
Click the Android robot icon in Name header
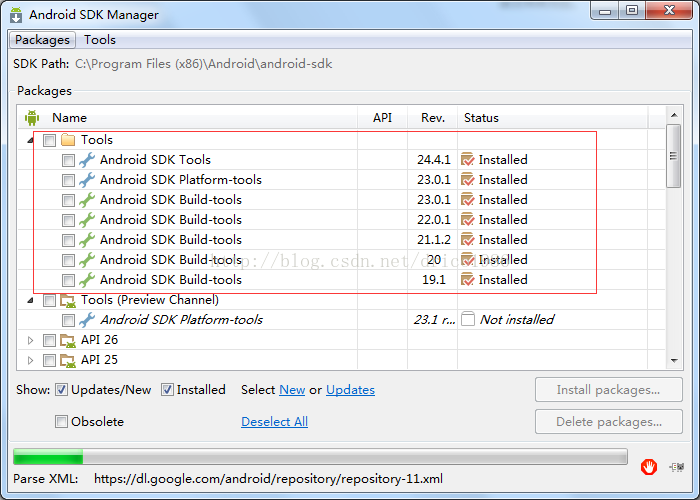point(32,118)
